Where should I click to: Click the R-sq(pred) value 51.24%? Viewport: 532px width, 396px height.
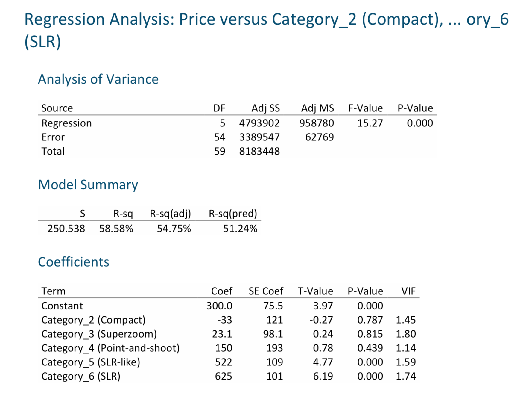(x=240, y=229)
